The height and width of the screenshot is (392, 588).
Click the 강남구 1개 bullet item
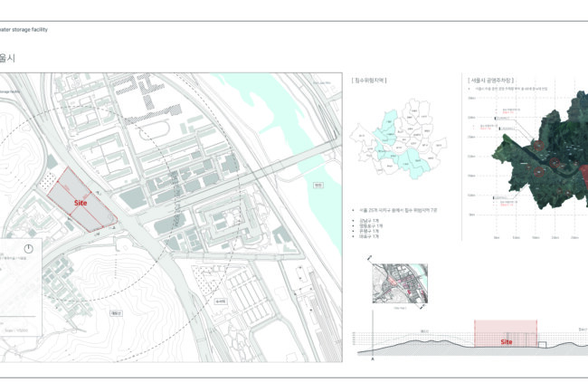click(x=367, y=221)
